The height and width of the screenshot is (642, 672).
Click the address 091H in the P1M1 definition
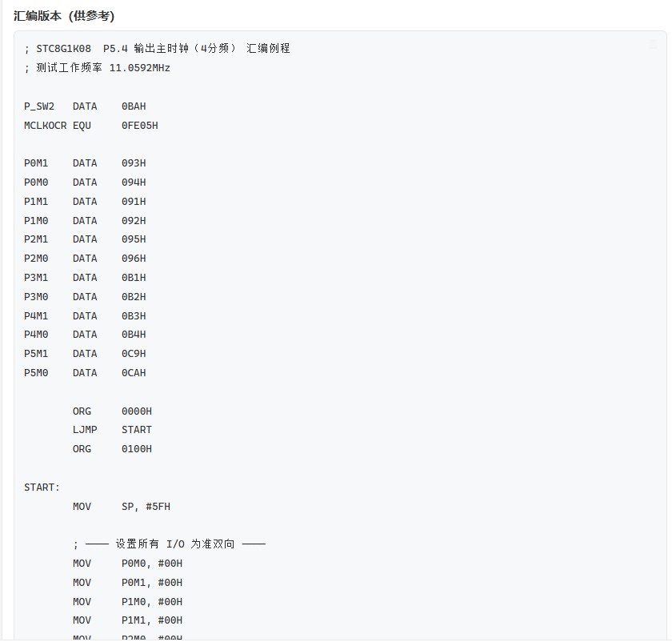pyautogui.click(x=134, y=202)
